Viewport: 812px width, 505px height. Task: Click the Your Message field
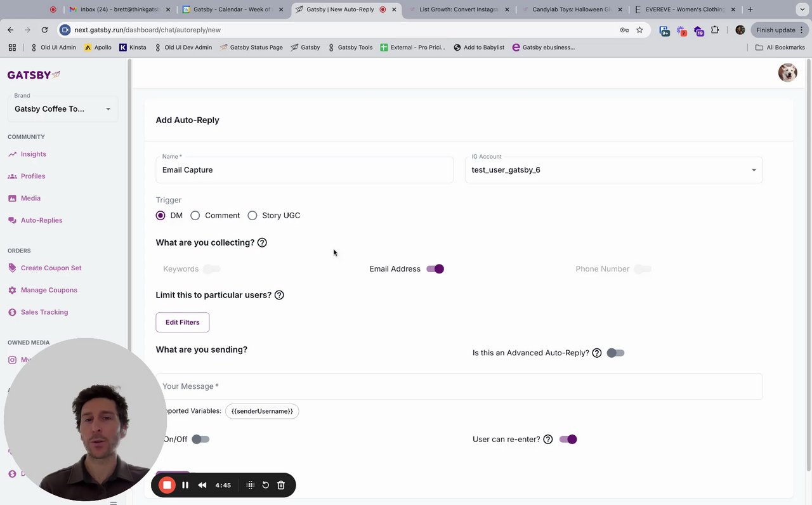click(x=459, y=386)
